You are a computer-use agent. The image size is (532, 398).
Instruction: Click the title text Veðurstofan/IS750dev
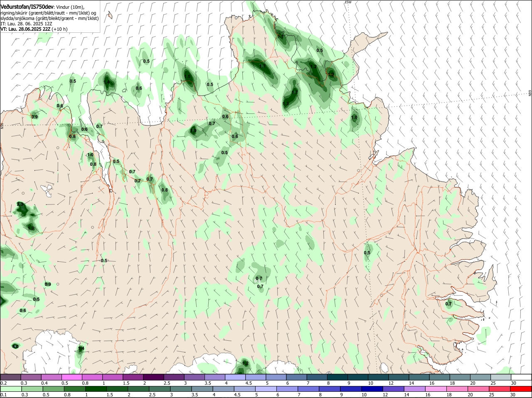click(x=27, y=7)
